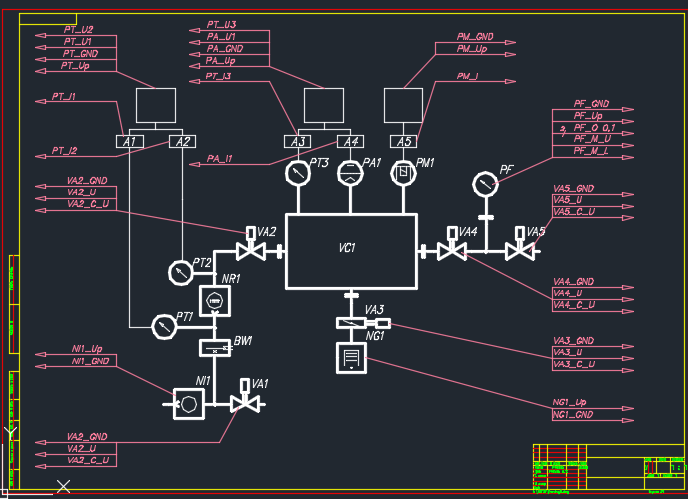Select the PA1 gauge symbol
The image size is (688, 499).
[x=350, y=173]
